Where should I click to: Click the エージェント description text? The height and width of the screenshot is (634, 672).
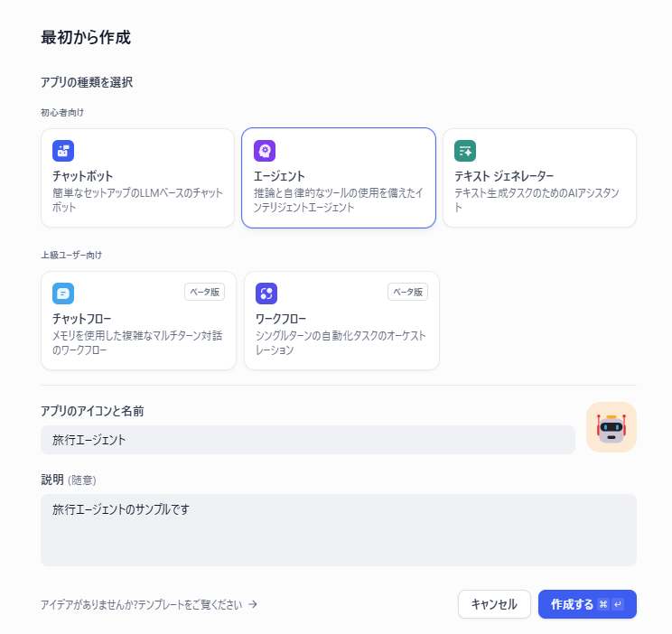(338, 200)
